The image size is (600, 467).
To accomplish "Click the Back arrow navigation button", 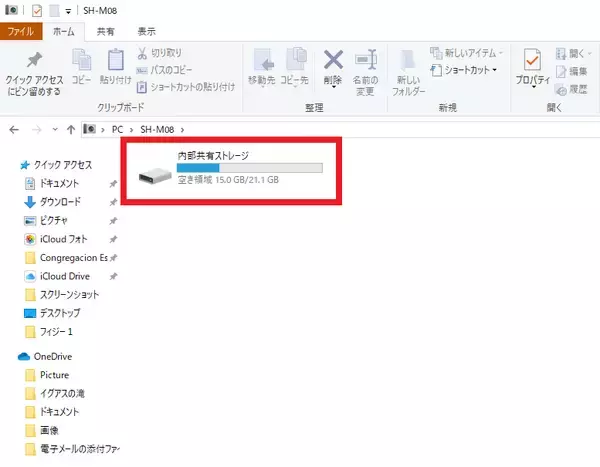I will [14, 130].
